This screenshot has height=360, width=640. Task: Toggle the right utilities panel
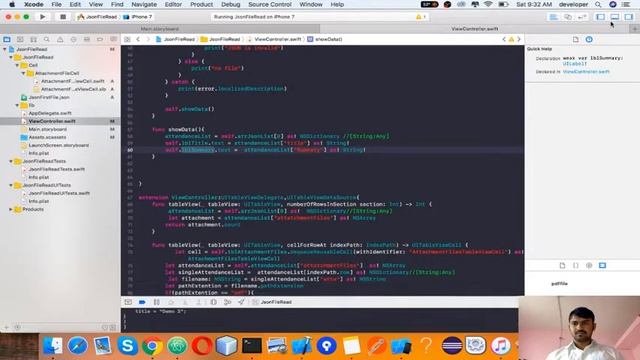tap(629, 17)
